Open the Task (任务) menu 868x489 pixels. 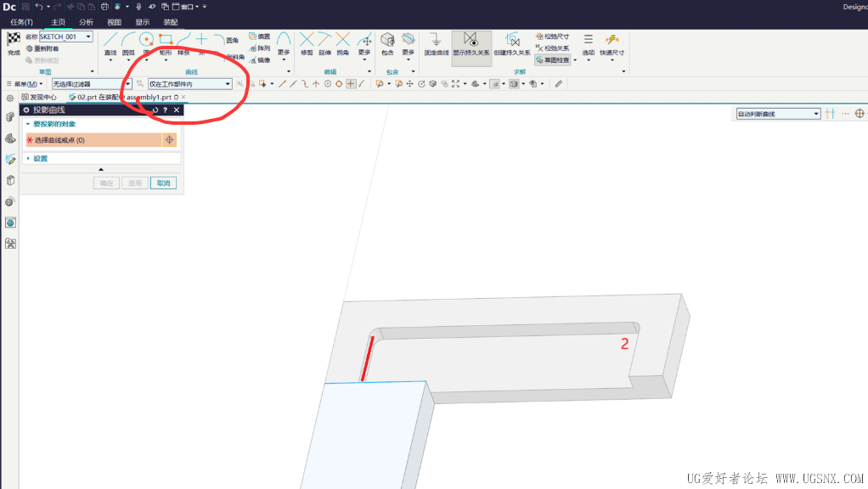tap(21, 22)
